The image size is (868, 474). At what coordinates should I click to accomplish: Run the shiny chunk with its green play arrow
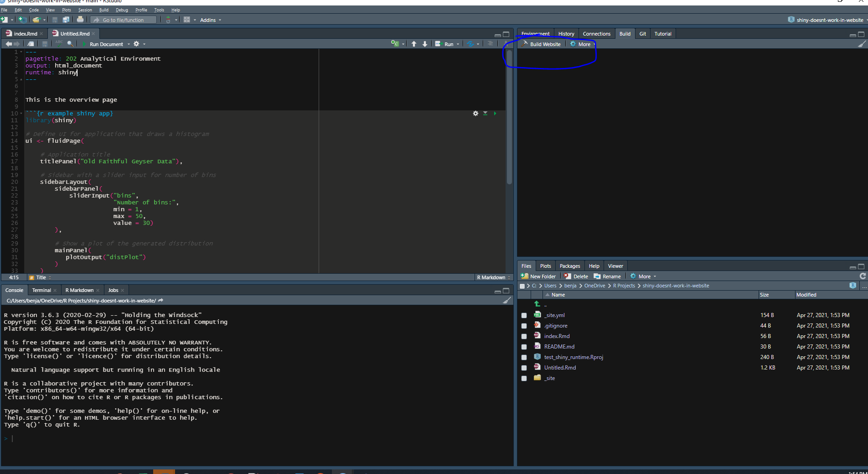495,113
